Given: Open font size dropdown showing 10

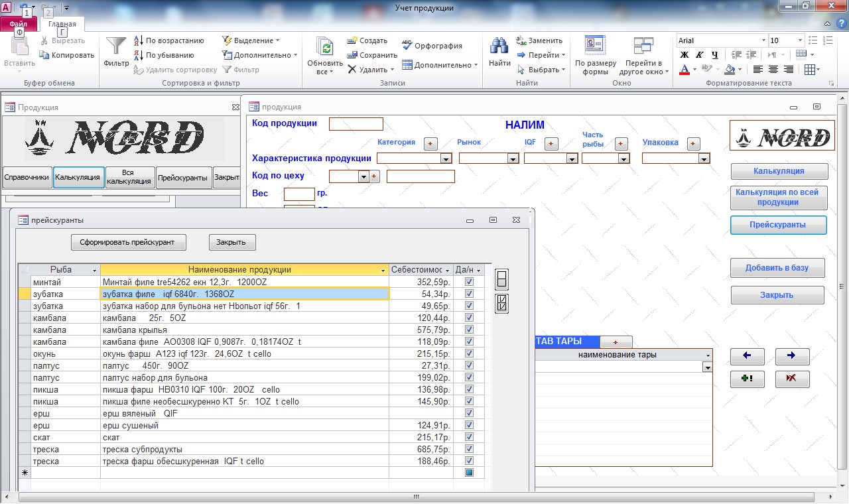Looking at the screenshot, I should click(800, 40).
